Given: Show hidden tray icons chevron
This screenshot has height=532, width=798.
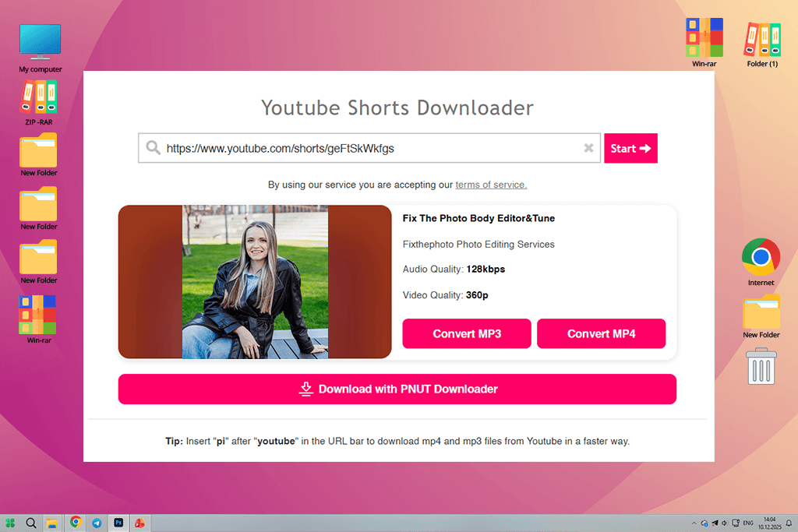Looking at the screenshot, I should click(694, 523).
